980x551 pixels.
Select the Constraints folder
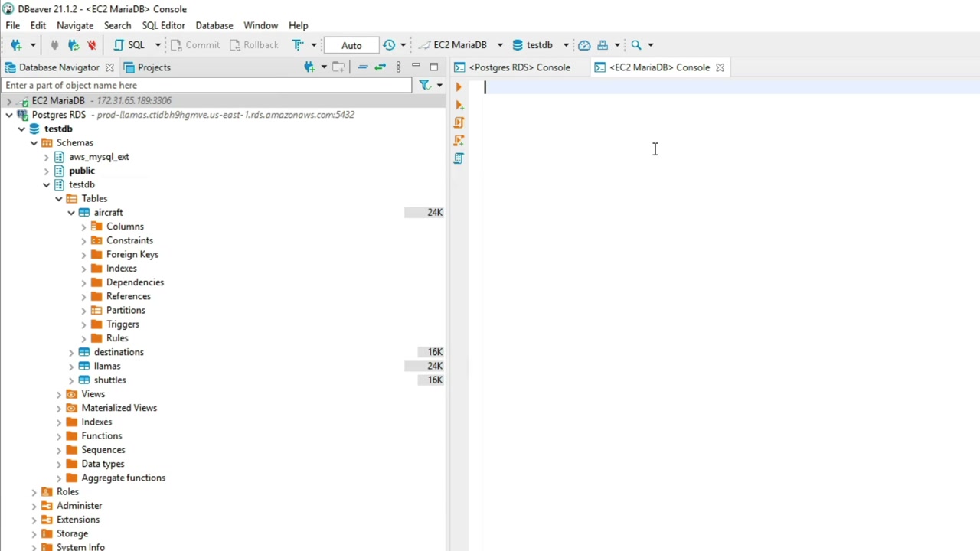pyautogui.click(x=129, y=240)
